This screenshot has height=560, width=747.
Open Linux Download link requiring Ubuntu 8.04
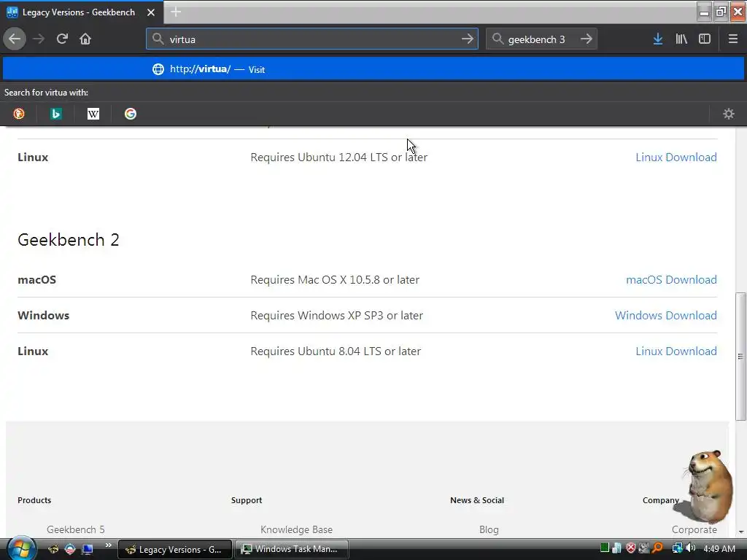[x=676, y=351]
